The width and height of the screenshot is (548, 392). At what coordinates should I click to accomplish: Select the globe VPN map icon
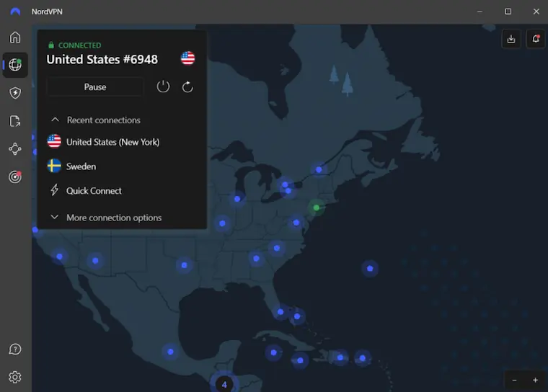coord(15,65)
